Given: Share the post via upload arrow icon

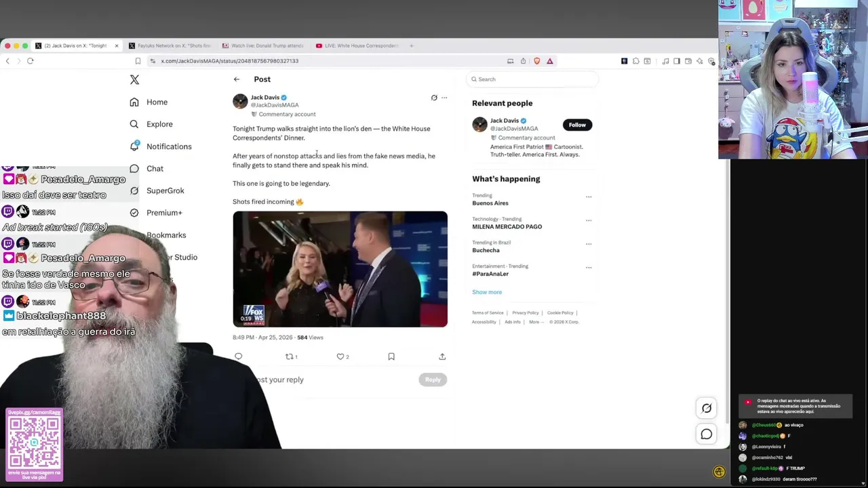Looking at the screenshot, I should point(442,357).
